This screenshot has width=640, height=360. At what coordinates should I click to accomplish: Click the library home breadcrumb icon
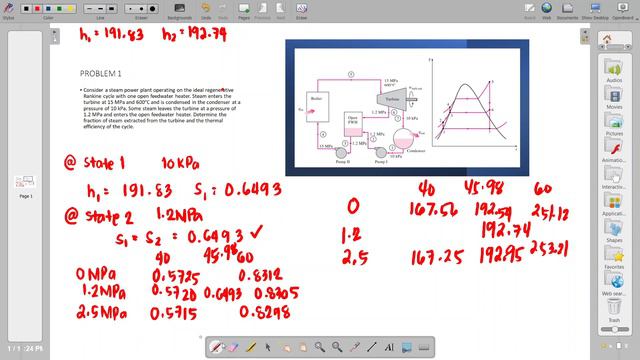click(607, 39)
